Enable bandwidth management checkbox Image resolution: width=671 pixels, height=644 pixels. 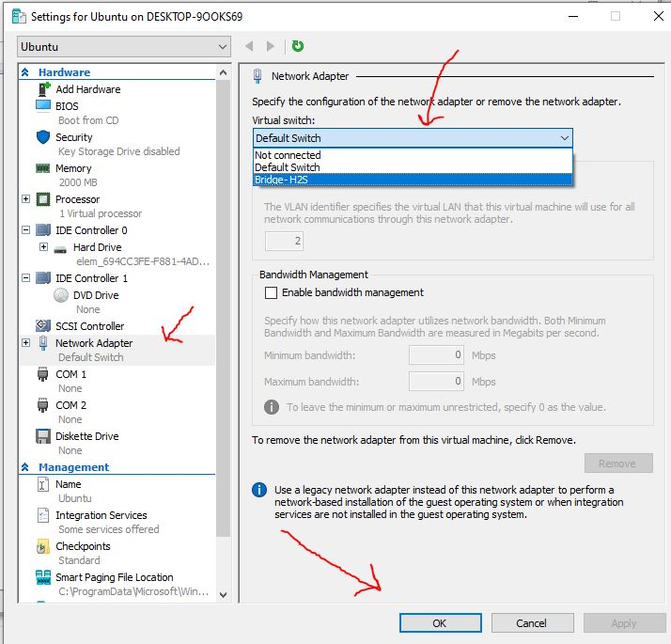tap(271, 293)
